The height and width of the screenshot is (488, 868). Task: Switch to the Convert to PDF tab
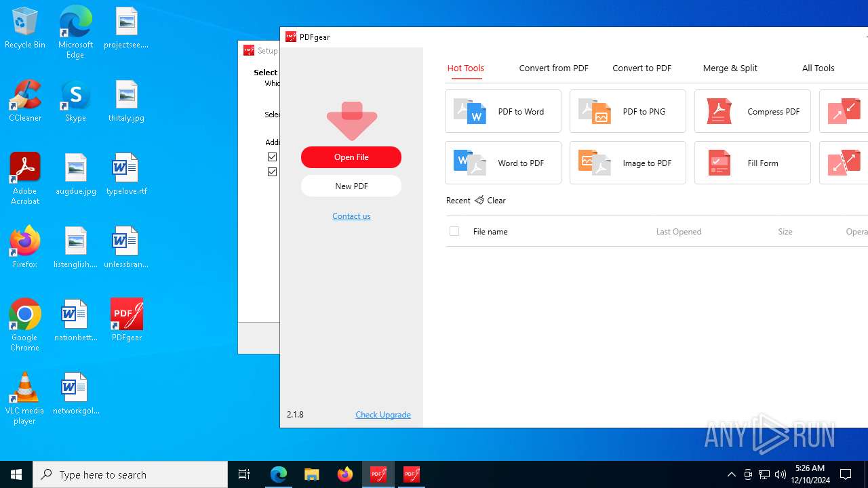pos(642,68)
